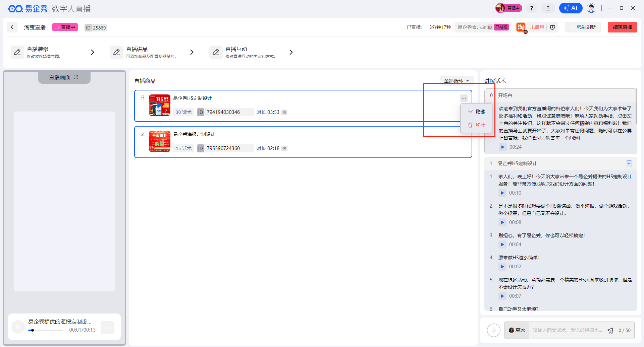Select the 夏冰 voice persona
The width and height of the screenshot is (644, 347).
517,330
